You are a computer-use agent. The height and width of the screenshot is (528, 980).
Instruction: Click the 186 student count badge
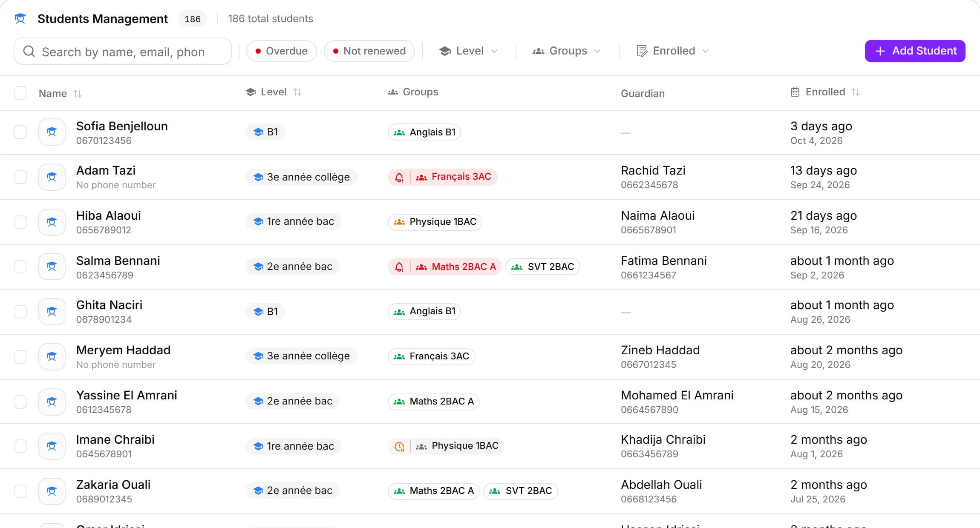coord(193,19)
